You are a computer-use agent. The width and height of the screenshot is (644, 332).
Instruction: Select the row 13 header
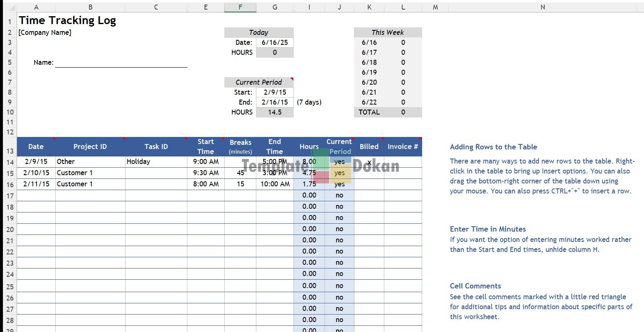(x=10, y=151)
